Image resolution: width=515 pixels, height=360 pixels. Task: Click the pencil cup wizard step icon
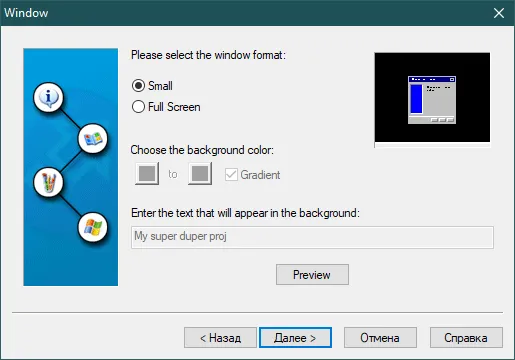(x=48, y=182)
